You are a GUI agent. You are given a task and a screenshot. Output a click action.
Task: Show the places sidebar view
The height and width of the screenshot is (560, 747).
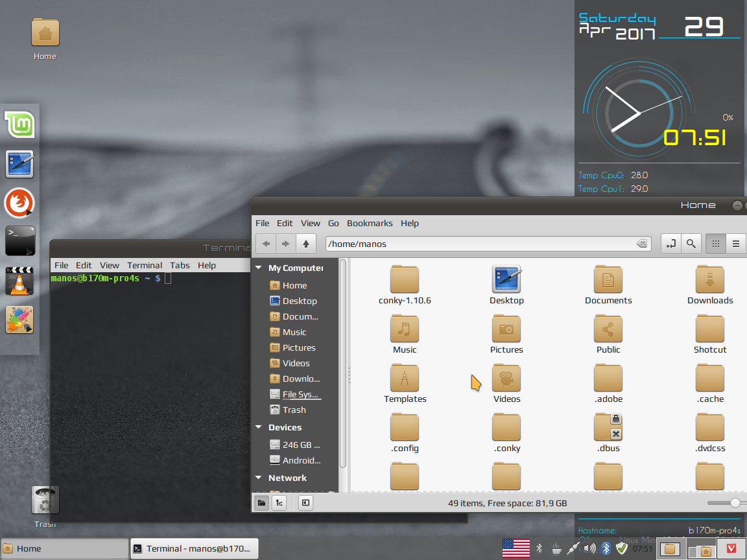(261, 503)
